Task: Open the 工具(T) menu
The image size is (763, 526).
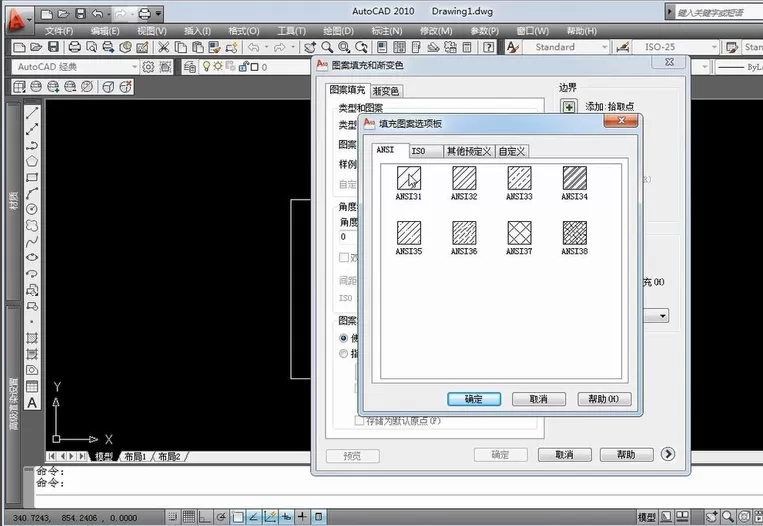Action: pos(291,31)
